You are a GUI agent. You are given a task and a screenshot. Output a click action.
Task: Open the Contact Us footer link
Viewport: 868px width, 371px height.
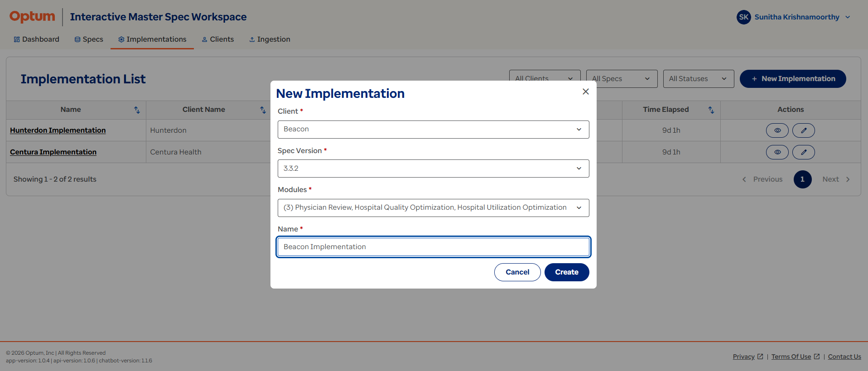click(844, 357)
